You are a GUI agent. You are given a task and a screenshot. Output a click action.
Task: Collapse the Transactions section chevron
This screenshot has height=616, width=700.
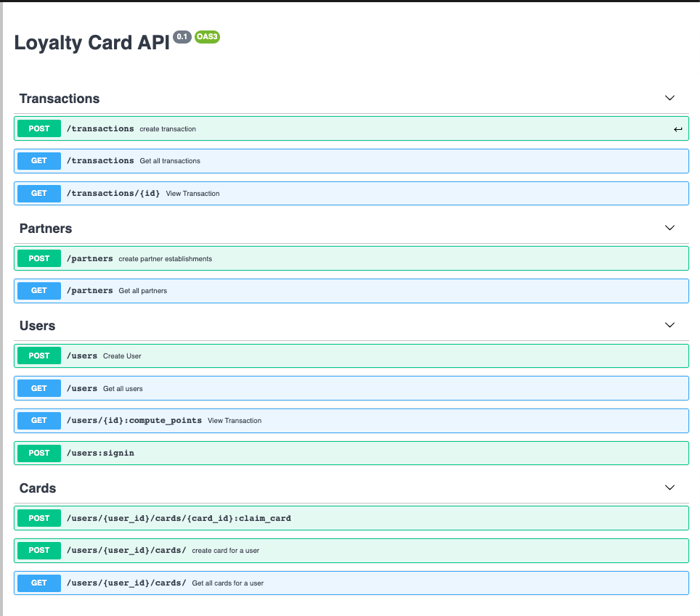click(x=670, y=98)
